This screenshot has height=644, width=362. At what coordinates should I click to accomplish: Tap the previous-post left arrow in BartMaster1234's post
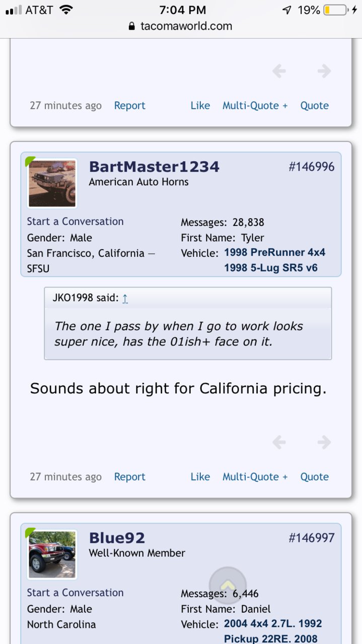(x=279, y=443)
